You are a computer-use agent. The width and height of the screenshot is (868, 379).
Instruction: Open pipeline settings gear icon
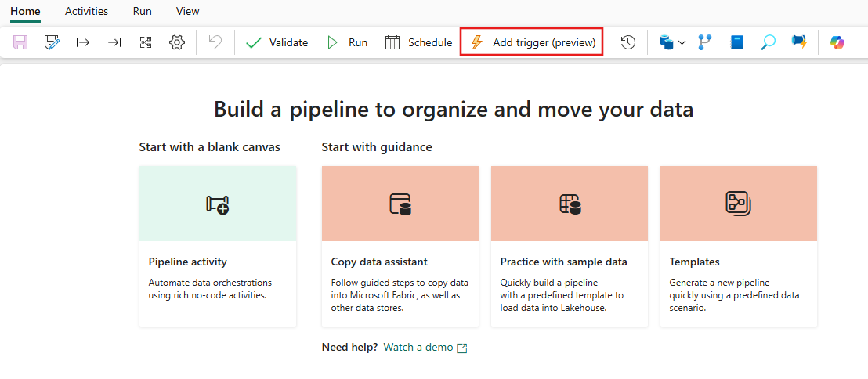[x=177, y=42]
